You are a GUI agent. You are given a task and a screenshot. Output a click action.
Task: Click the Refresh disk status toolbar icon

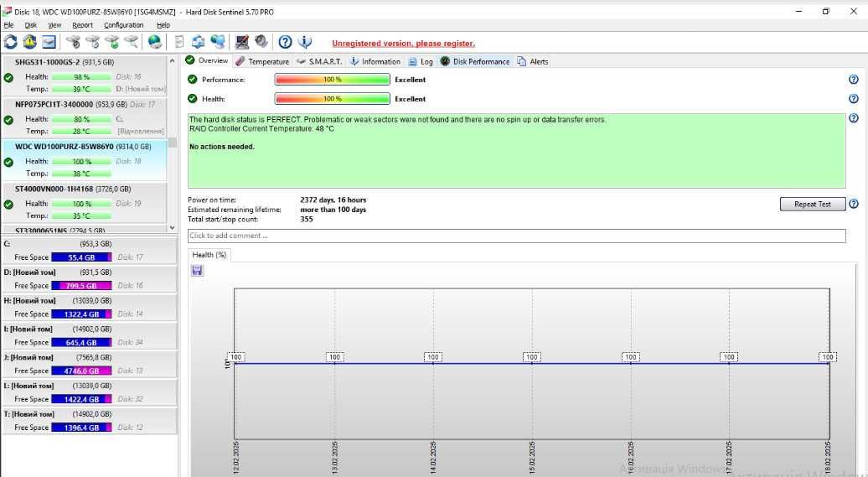tap(11, 42)
